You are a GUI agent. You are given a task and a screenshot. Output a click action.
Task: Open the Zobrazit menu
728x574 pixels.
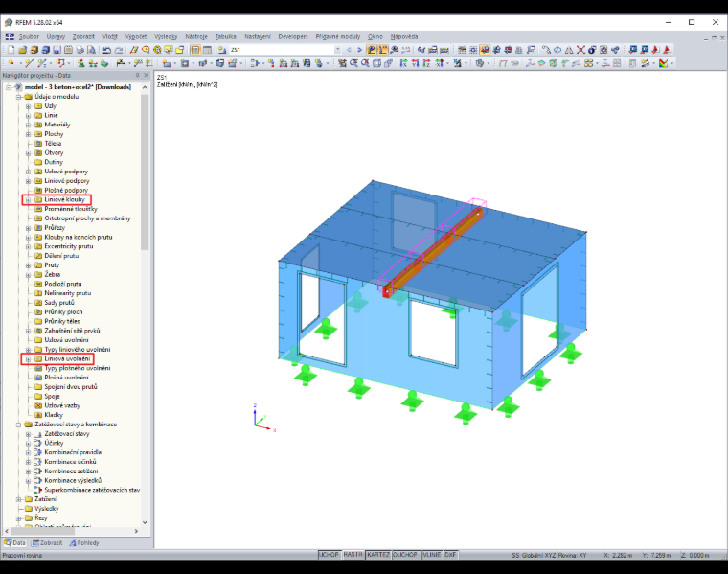pyautogui.click(x=83, y=36)
